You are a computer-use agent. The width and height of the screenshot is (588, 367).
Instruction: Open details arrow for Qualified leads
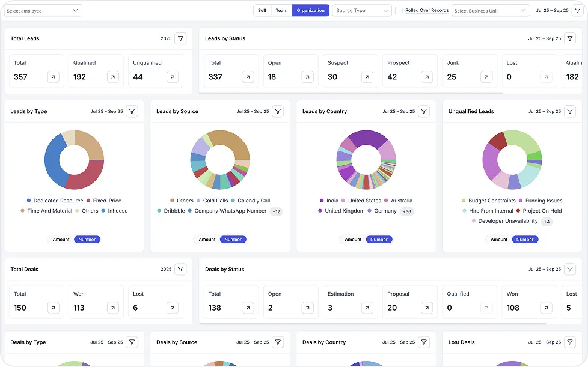coord(112,77)
